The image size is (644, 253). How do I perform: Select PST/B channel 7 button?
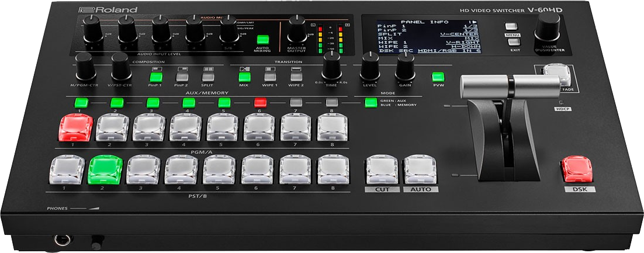(x=296, y=169)
